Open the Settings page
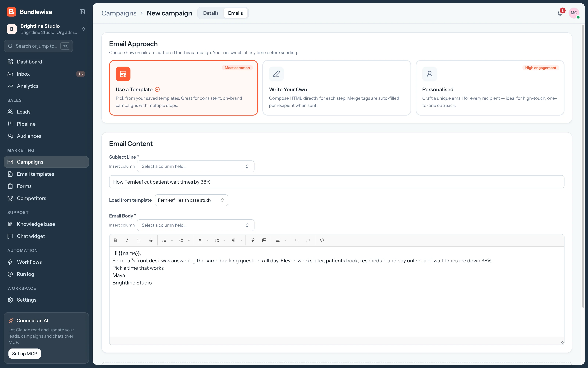This screenshot has width=588, height=368. point(46,300)
